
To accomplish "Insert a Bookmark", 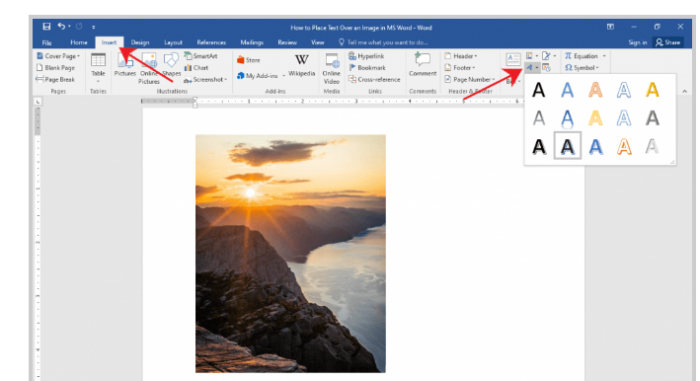I will point(367,67).
